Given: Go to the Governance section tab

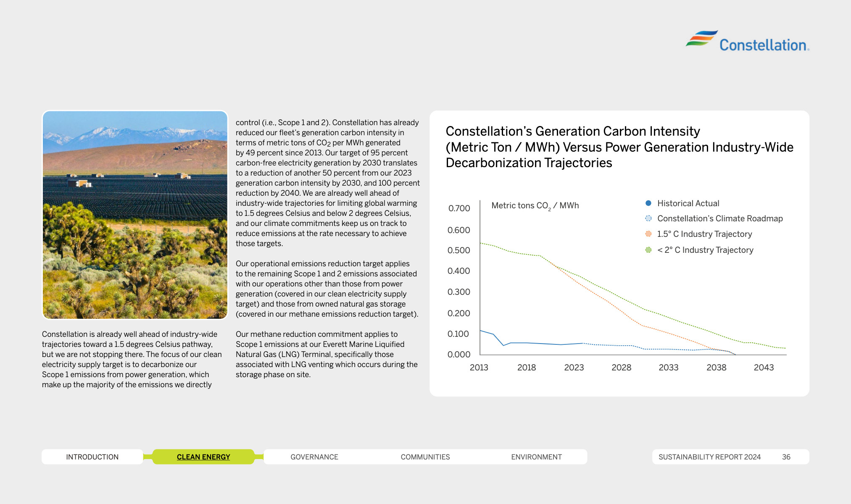Looking at the screenshot, I should point(314,457).
